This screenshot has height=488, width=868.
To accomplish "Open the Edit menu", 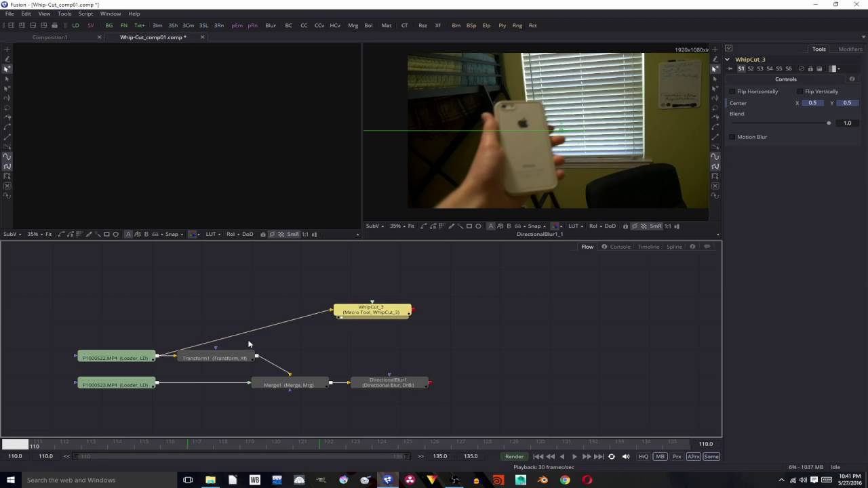I will click(x=26, y=14).
